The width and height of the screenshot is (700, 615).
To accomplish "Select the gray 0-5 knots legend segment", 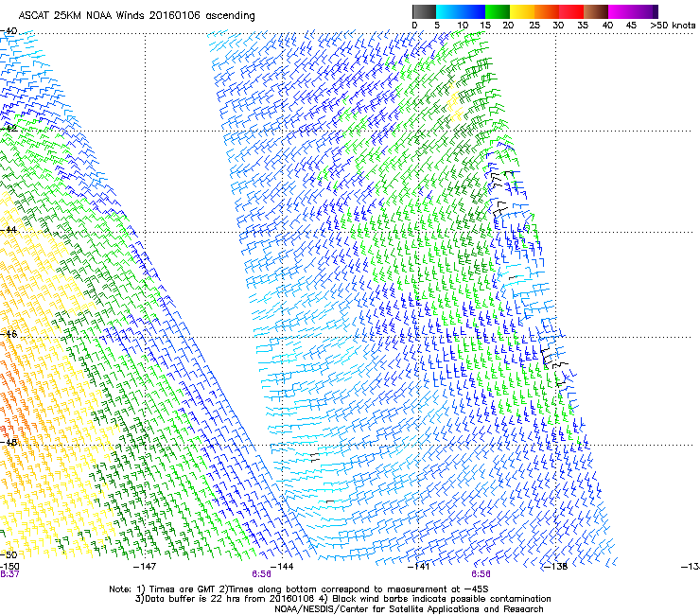I will pos(424,11).
